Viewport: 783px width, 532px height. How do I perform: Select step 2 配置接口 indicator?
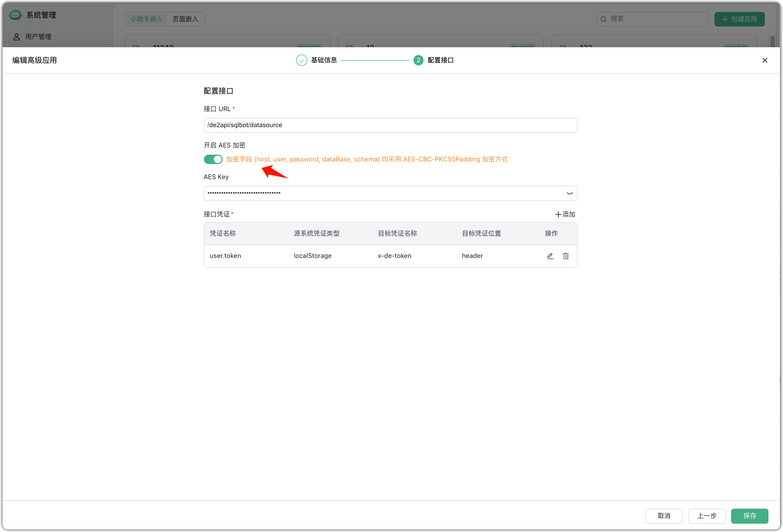point(418,60)
